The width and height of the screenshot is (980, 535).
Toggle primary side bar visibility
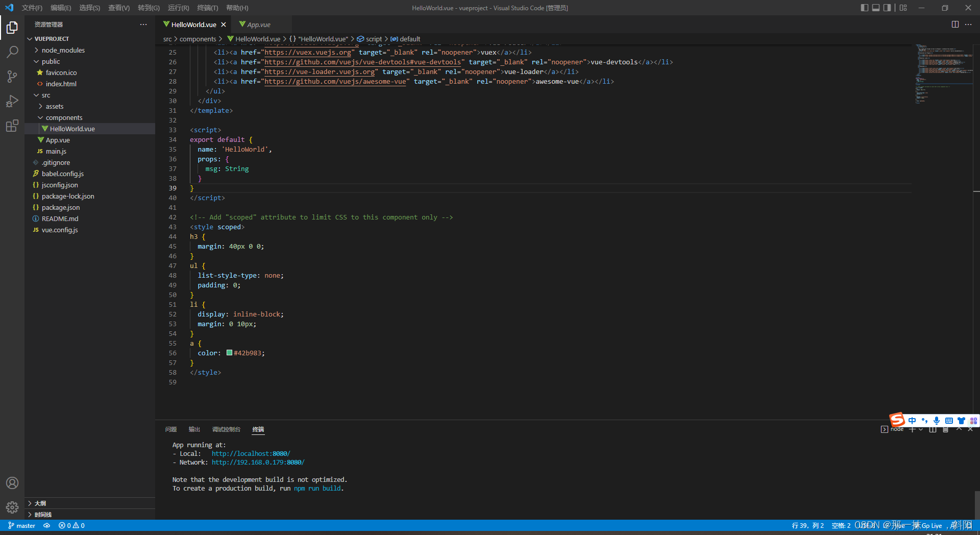864,8
